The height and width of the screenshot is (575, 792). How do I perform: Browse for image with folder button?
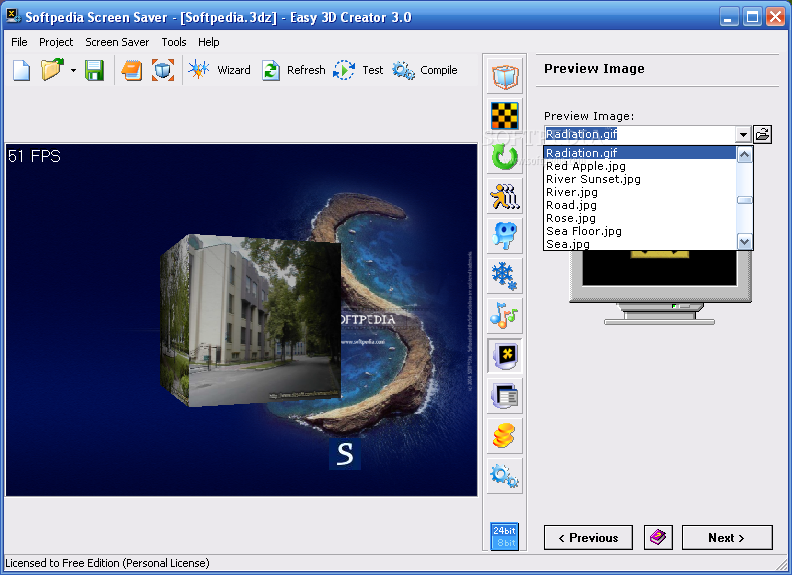click(763, 134)
